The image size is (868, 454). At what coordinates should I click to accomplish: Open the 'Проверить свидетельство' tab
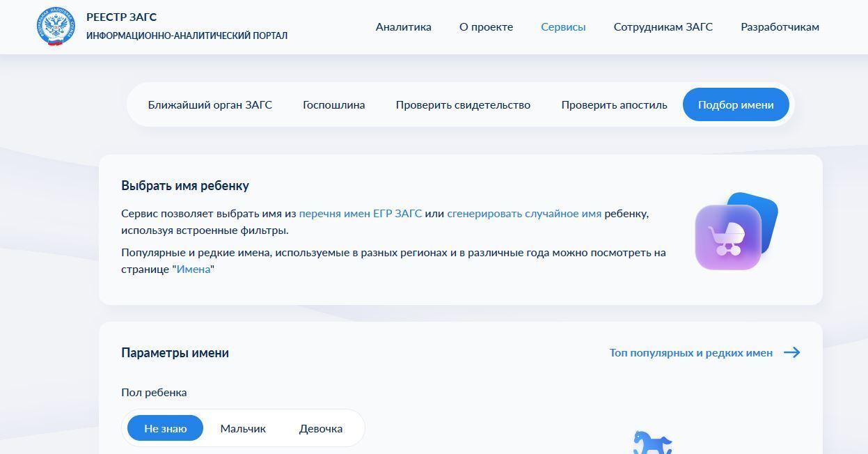(x=463, y=105)
